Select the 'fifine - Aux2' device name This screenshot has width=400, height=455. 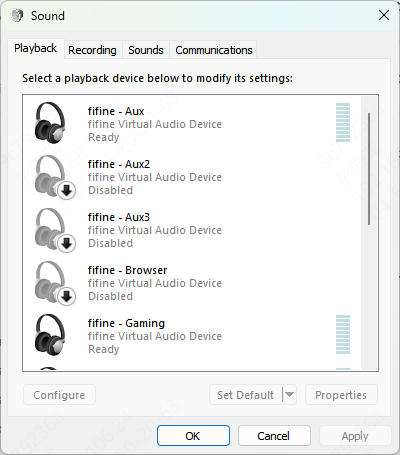tap(119, 164)
